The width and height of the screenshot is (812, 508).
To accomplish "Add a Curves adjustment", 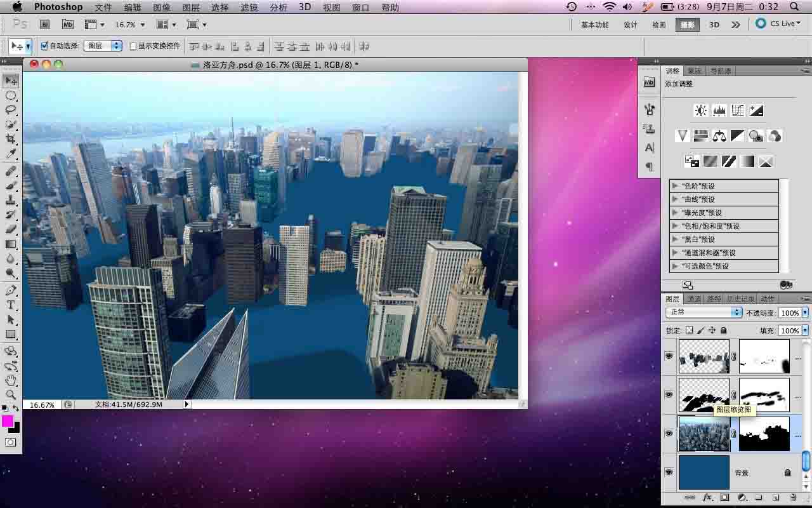I will (738, 110).
